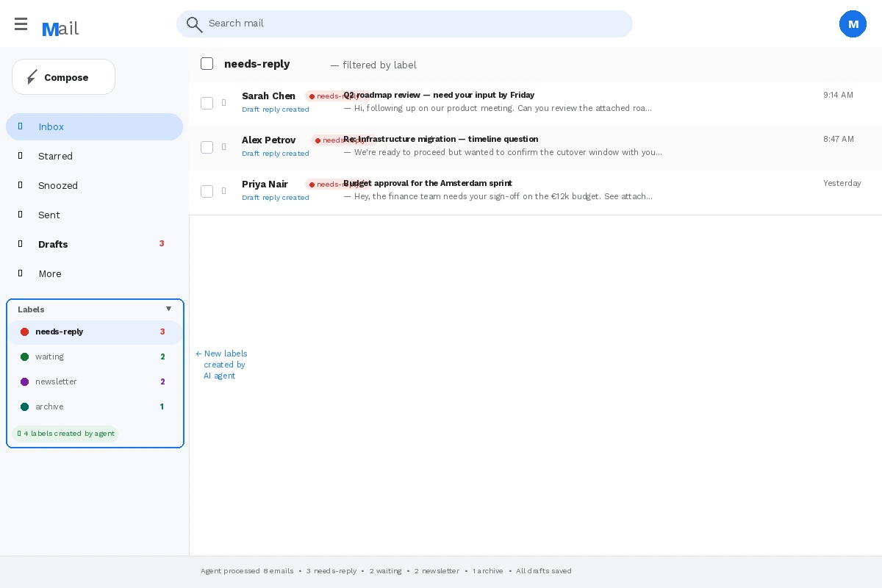Click the Starred sidebar icon

click(20, 156)
